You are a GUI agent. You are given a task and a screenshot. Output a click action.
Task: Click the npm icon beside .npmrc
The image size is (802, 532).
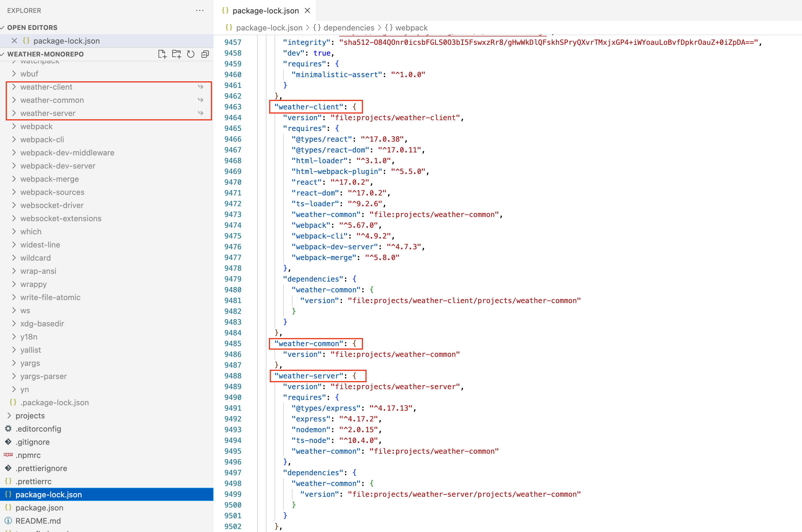(x=8, y=455)
